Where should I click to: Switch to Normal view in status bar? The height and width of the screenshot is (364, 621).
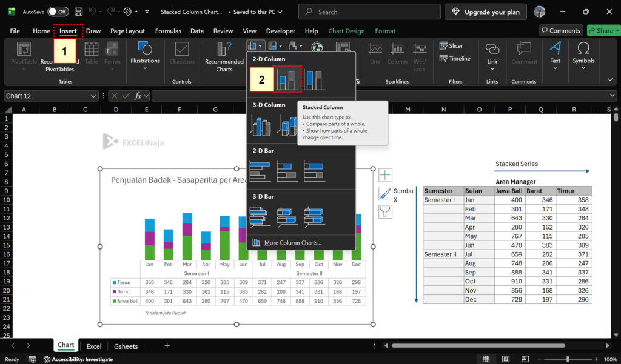(x=486, y=359)
